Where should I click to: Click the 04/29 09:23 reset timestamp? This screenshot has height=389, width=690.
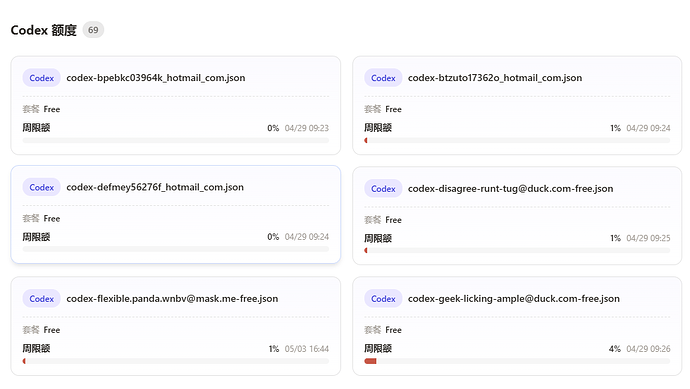(x=307, y=128)
